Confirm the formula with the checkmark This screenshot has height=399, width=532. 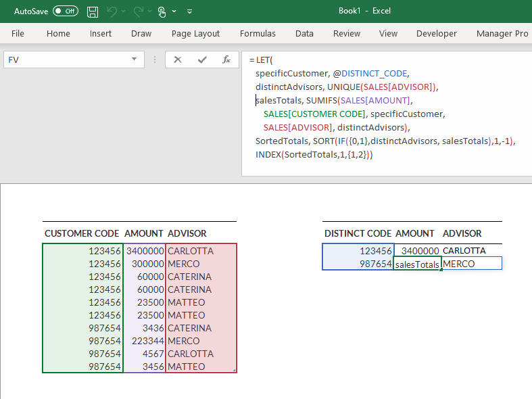(201, 60)
